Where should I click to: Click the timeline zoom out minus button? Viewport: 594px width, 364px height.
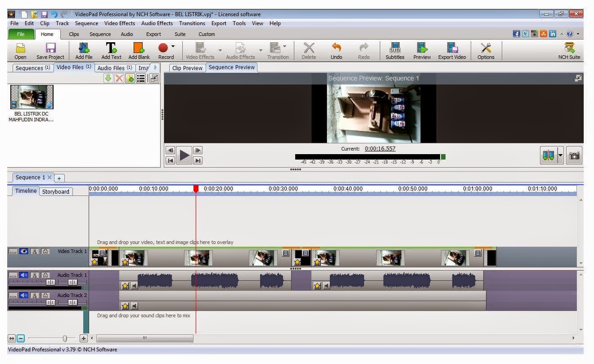(x=21, y=338)
